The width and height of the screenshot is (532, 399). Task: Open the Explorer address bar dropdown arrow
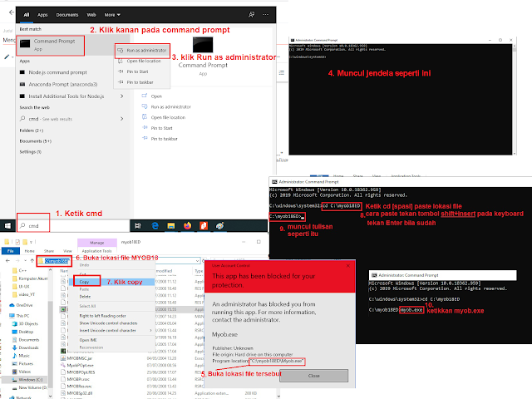pos(197,260)
